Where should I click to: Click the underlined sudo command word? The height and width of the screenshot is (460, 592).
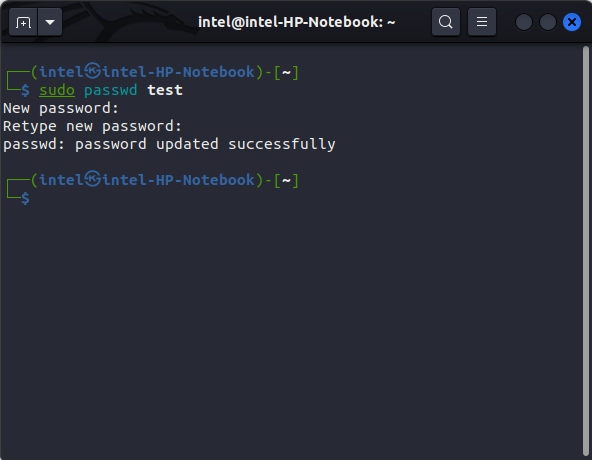point(57,90)
